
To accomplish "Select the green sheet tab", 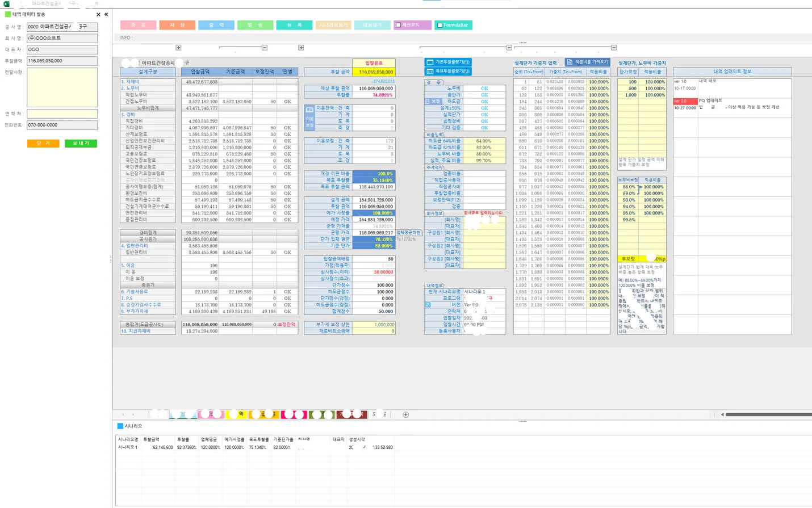I will [322, 415].
